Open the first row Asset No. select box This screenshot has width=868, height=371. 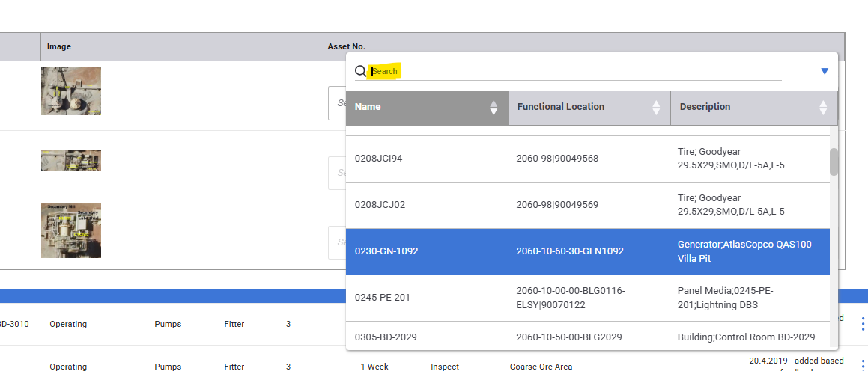(x=337, y=103)
